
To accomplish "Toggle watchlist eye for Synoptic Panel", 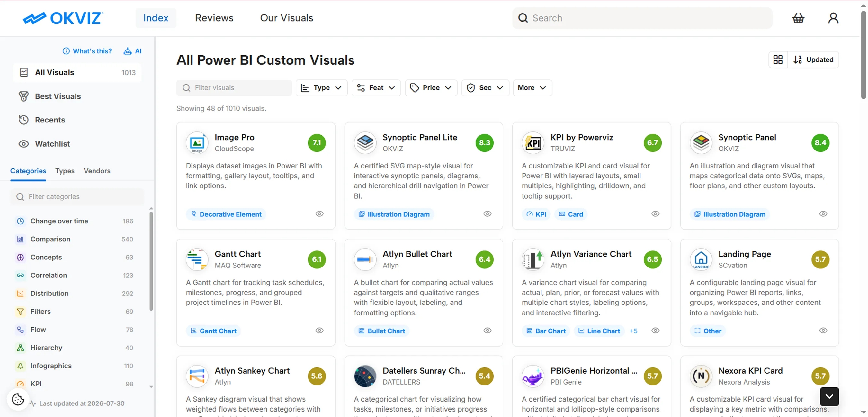I will click(823, 214).
